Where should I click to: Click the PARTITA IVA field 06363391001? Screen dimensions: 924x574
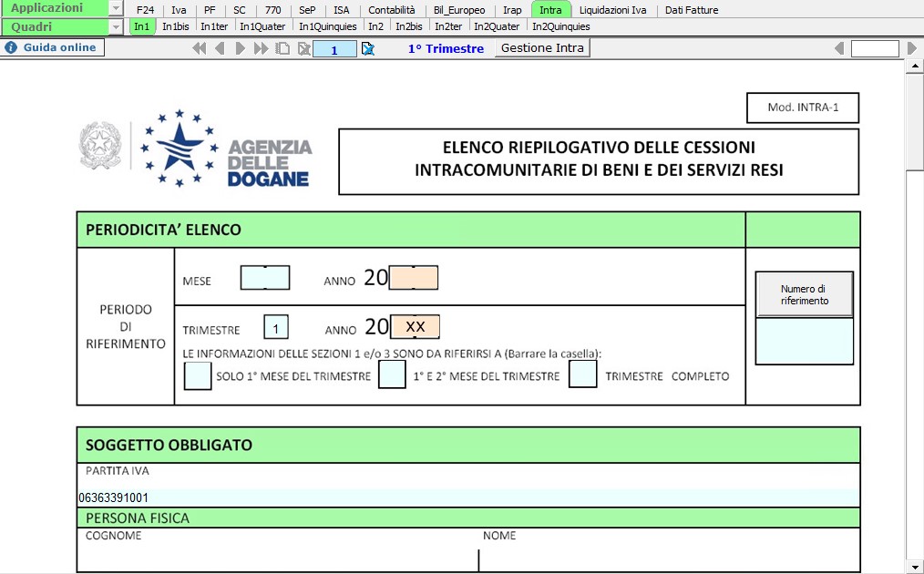click(468, 497)
